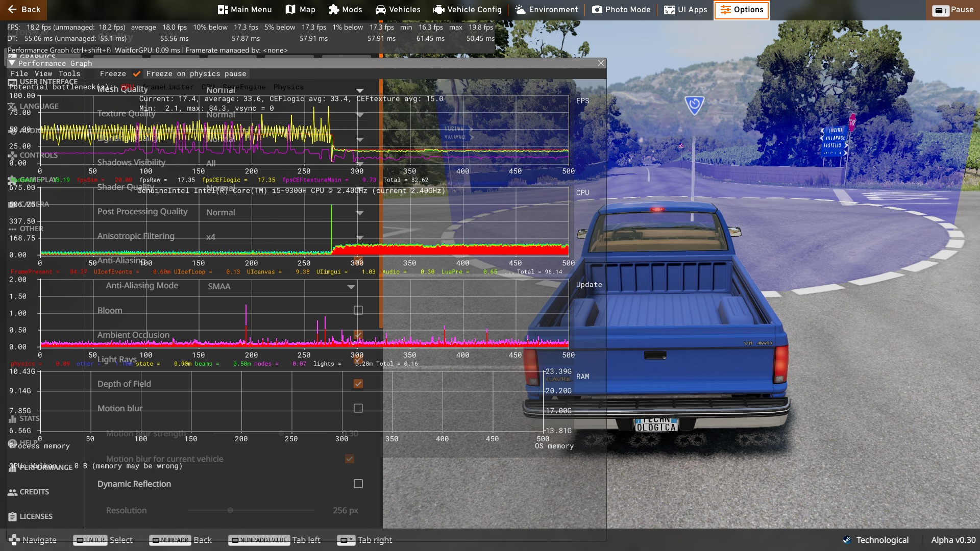Enable the Dynamic Reflection checkbox
This screenshot has height=551, width=980.
pyautogui.click(x=358, y=484)
